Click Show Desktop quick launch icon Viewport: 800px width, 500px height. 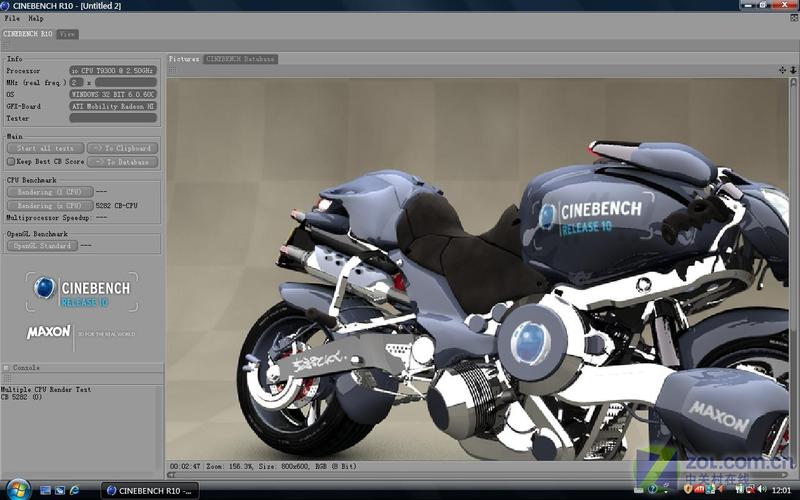45,490
